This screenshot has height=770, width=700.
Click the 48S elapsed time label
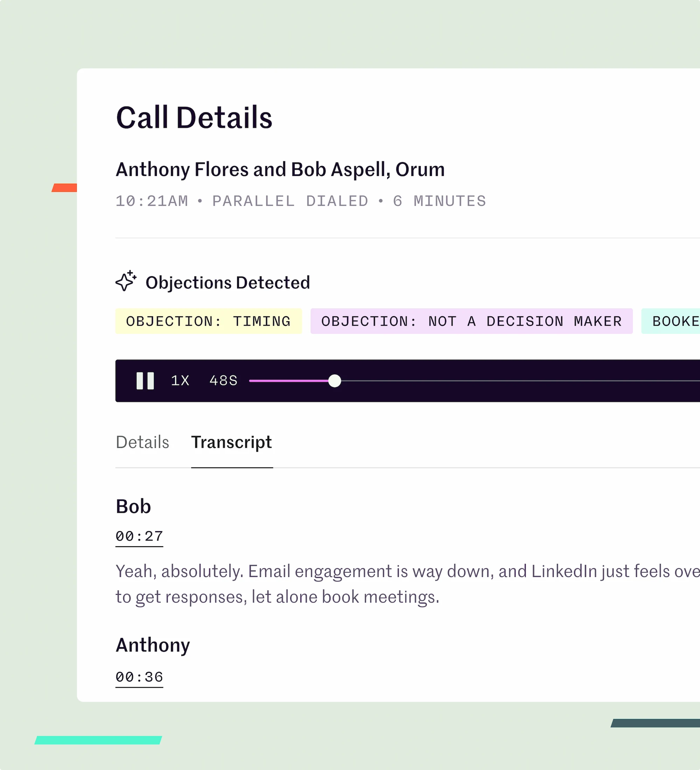coord(223,381)
